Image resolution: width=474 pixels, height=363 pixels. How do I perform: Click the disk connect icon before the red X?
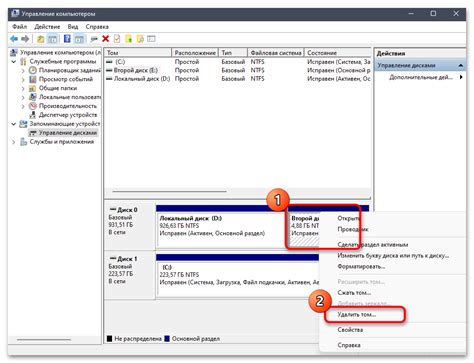pos(94,39)
